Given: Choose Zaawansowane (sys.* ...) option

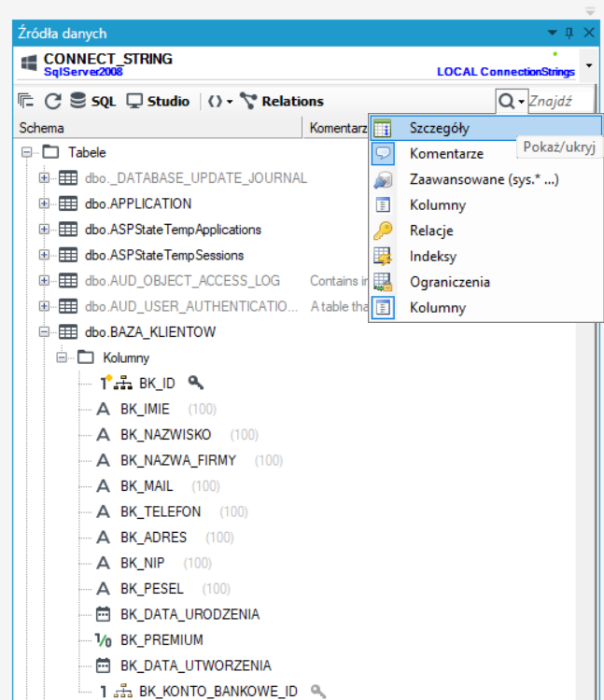Looking at the screenshot, I should 486,179.
